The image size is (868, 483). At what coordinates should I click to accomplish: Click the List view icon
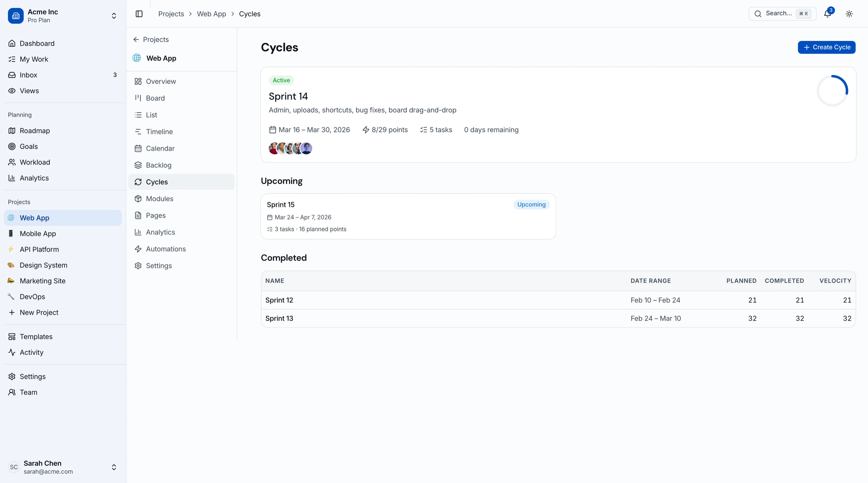138,115
